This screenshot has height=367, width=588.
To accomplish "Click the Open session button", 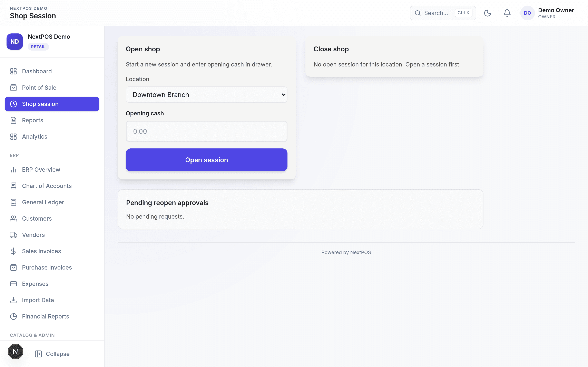I will point(207,160).
